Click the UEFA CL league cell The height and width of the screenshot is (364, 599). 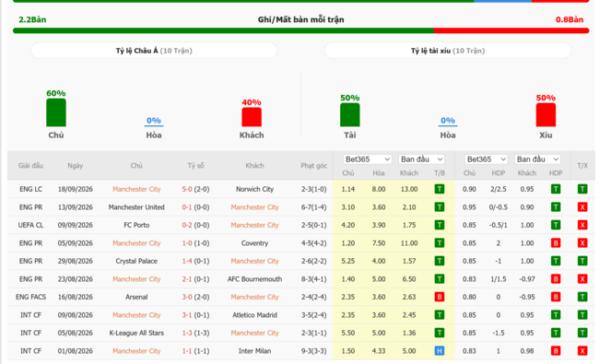click(30, 225)
